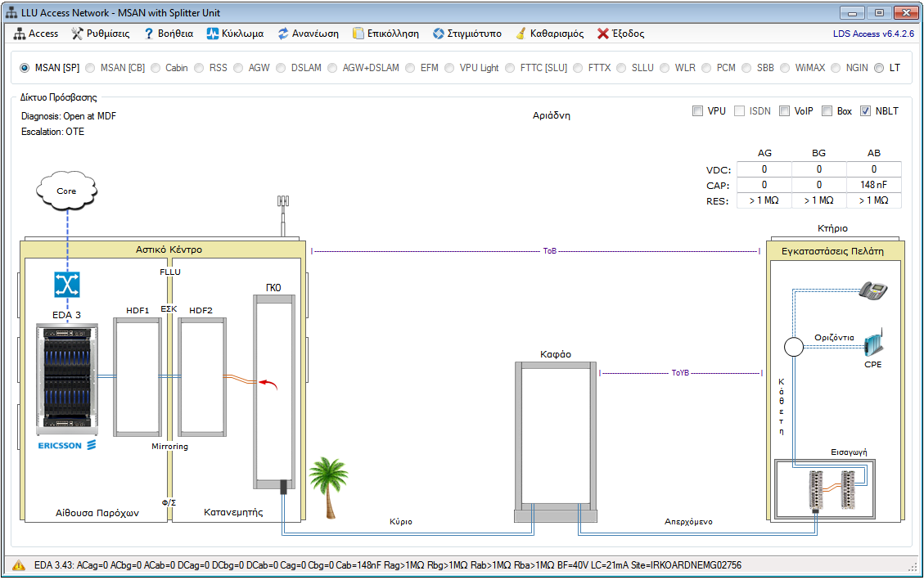This screenshot has width=924, height=580.
Task: Click the CPE router icon
Action: 873,344
